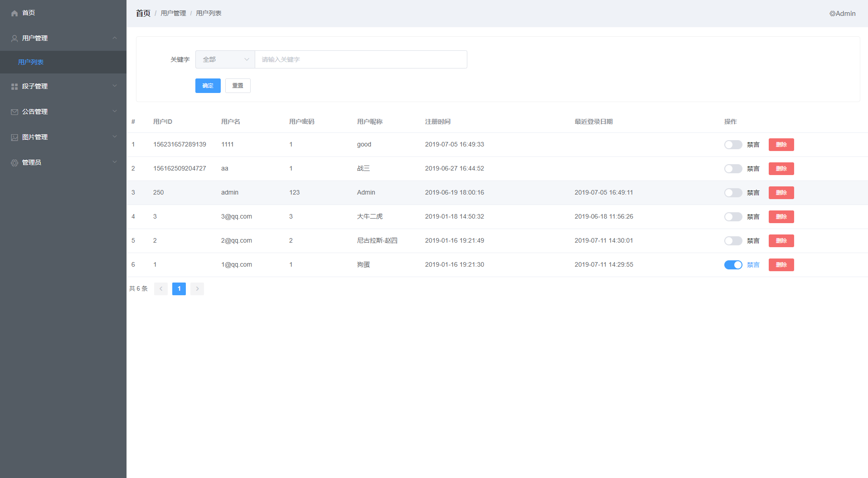Click the 用户ID column header
The image size is (868, 478).
pos(163,122)
